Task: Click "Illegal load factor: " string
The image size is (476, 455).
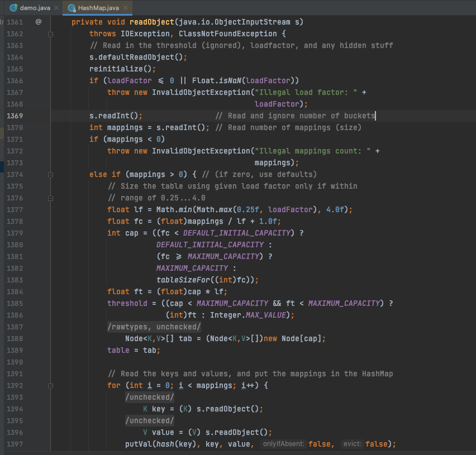Action: [x=306, y=93]
